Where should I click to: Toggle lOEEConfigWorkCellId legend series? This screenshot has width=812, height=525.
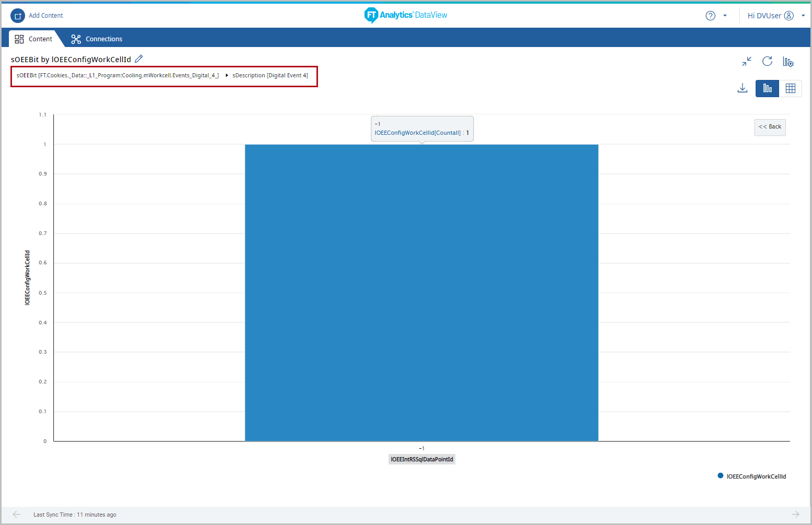tap(751, 476)
